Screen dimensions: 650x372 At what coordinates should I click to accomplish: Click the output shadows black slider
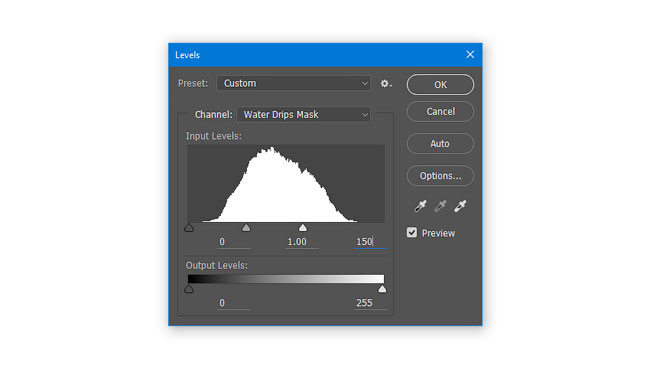(189, 289)
